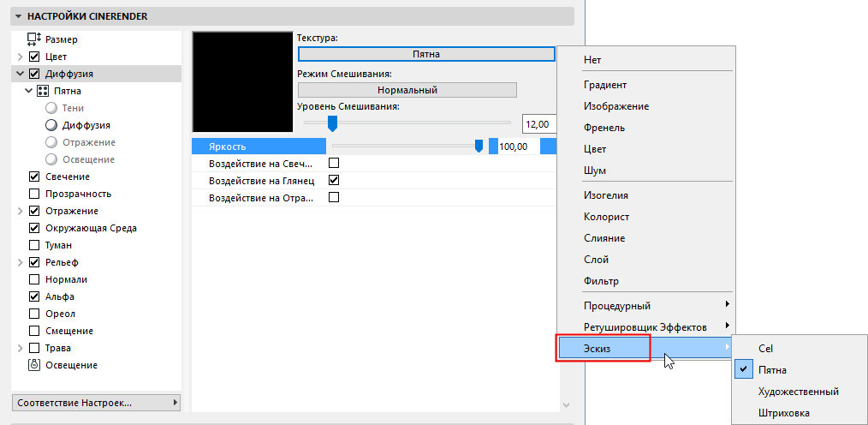Click the blend level 12,00 input field
Viewport: 868px width, 425px height.
click(x=540, y=125)
